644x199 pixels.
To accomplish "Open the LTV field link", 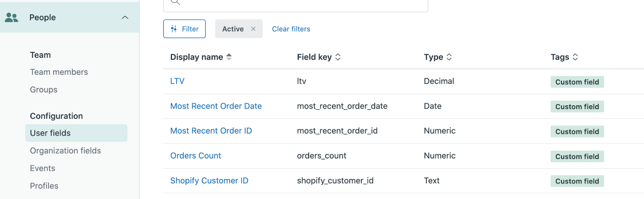I will (x=177, y=81).
